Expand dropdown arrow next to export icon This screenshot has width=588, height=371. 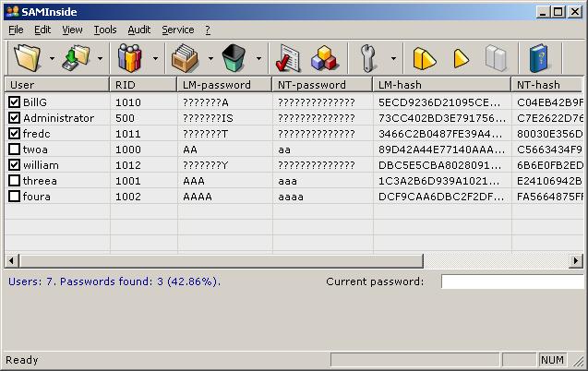click(x=100, y=58)
